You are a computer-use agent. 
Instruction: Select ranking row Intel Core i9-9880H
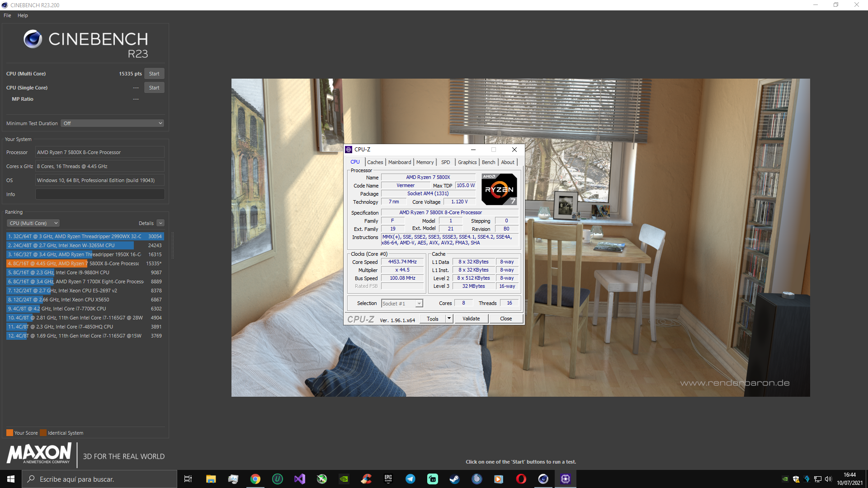point(85,272)
